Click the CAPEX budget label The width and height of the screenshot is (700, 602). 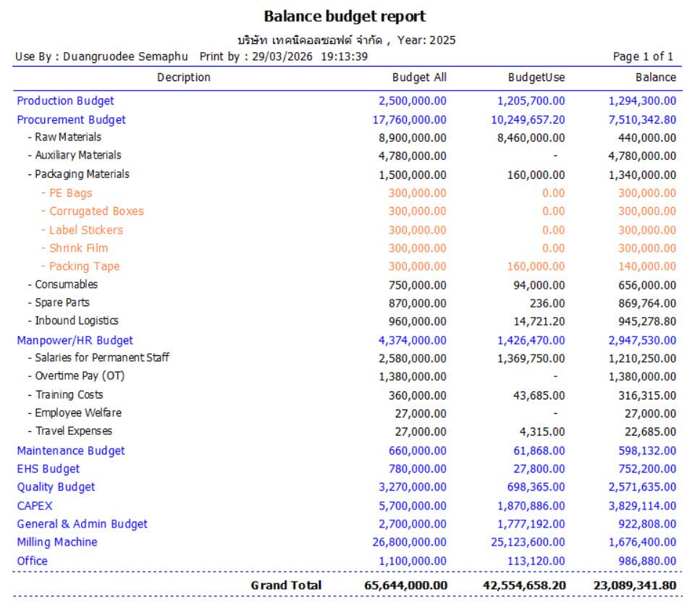(35, 506)
